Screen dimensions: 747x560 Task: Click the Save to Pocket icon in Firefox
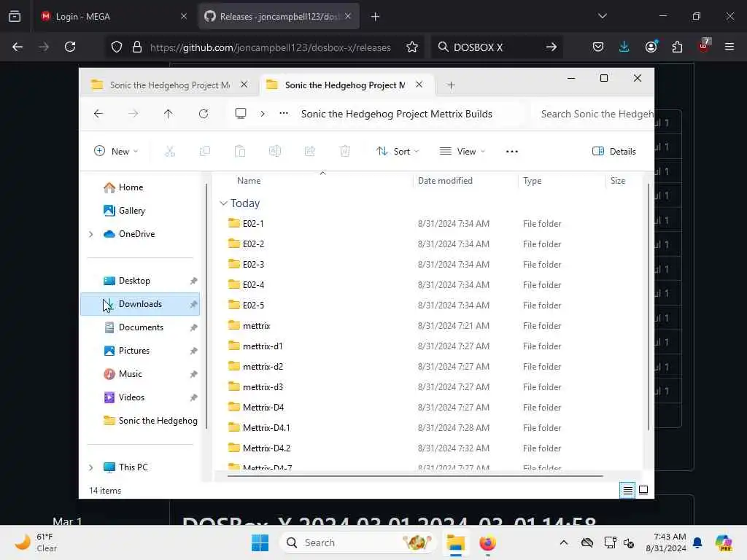coord(598,47)
